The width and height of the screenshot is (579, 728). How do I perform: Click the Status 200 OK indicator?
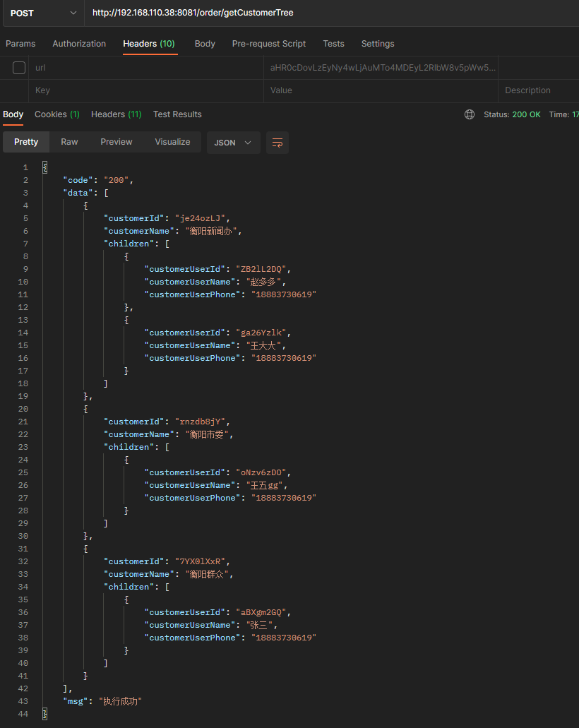point(512,114)
